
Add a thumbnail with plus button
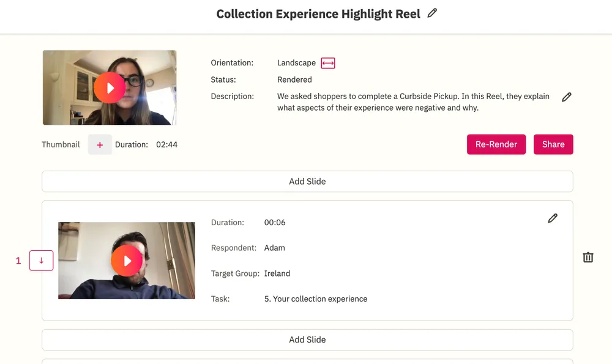(100, 145)
